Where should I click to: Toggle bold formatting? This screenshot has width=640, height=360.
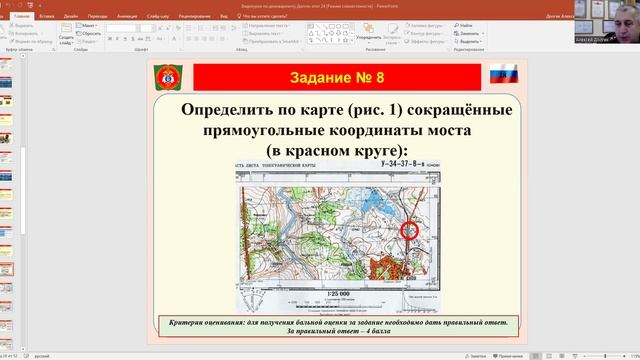(x=110, y=39)
